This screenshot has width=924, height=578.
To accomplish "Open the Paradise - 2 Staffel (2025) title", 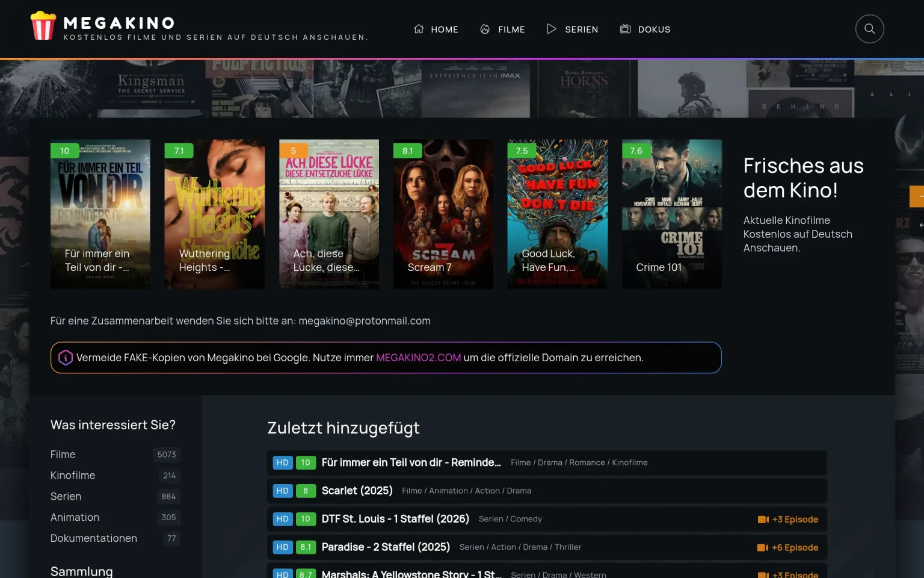I will [x=386, y=547].
